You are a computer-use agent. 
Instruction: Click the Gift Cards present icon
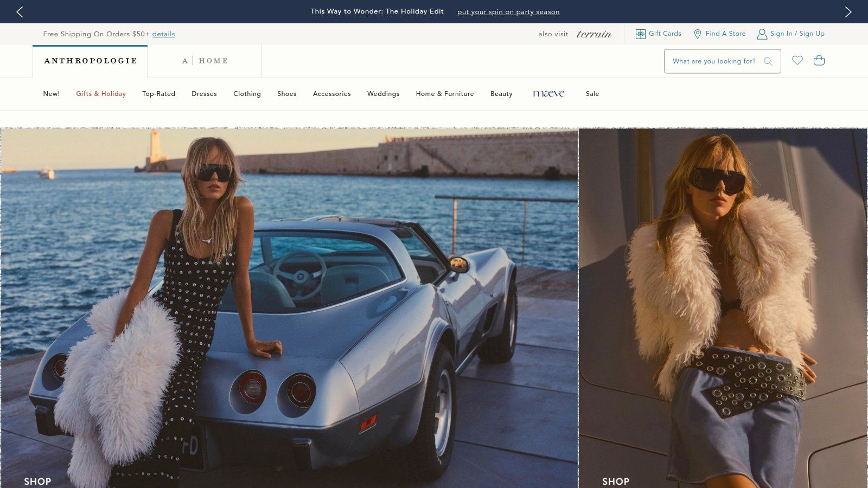[640, 34]
